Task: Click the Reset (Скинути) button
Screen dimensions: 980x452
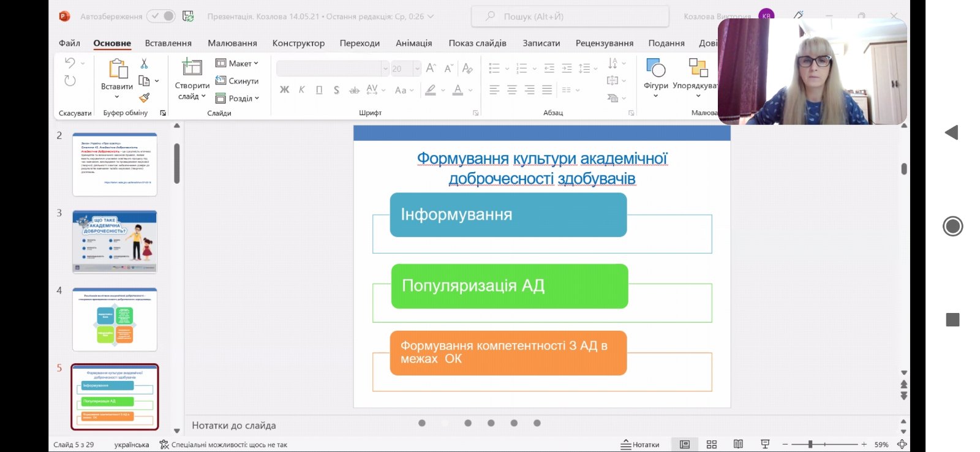Action: [x=237, y=81]
